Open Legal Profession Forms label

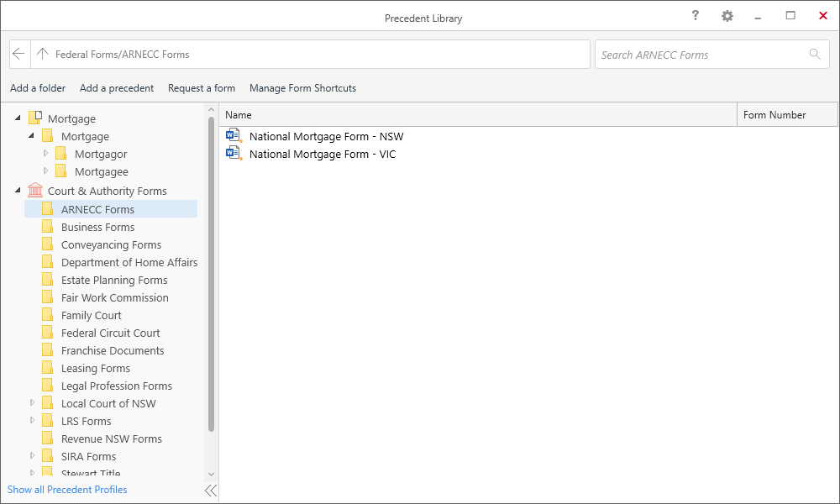[x=116, y=386]
